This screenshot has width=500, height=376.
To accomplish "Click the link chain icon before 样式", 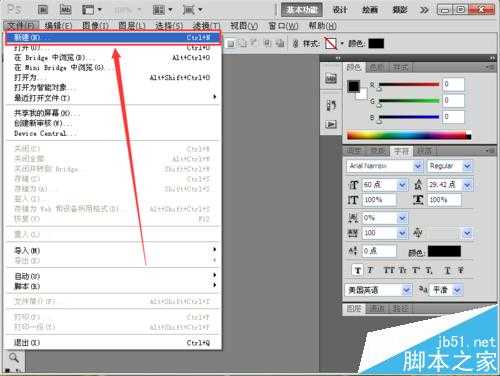I will click(x=295, y=43).
